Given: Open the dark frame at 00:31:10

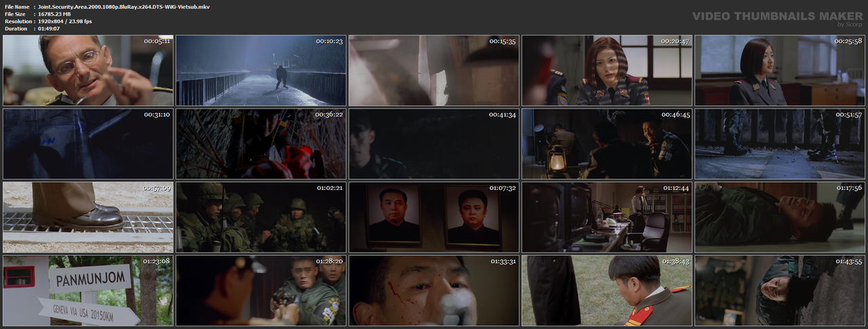Looking at the screenshot, I should click(x=88, y=144).
